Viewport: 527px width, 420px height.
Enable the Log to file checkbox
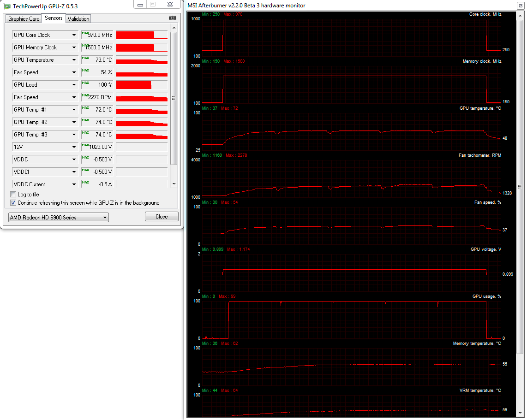13,195
